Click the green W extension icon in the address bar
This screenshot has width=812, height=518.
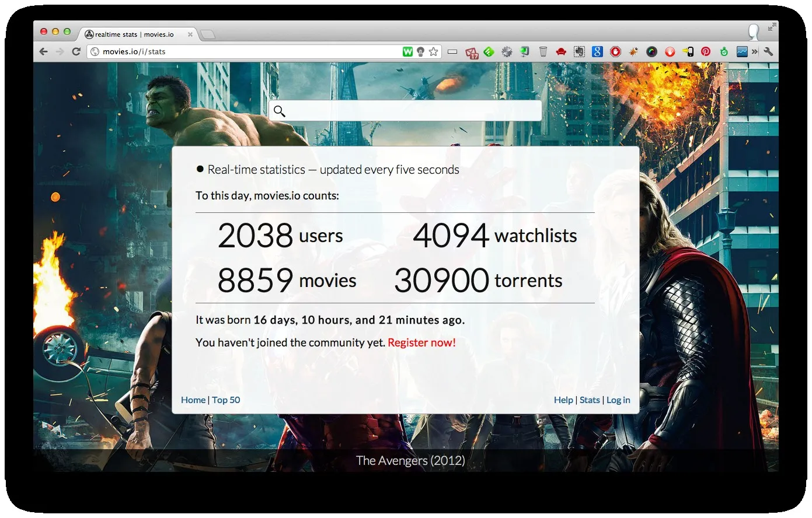407,52
